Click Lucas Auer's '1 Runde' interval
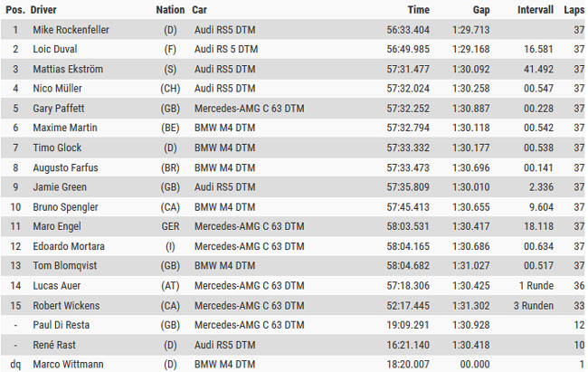Screen dimensions: 588x372 (536, 286)
